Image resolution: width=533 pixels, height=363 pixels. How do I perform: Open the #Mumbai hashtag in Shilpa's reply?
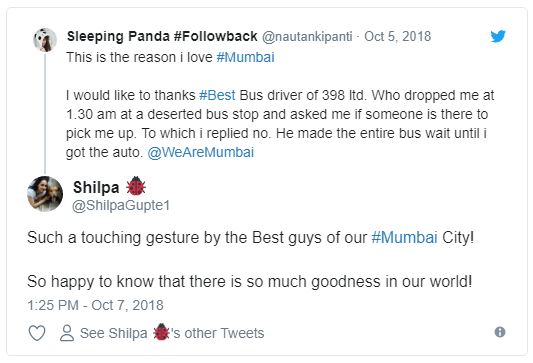coord(404,237)
